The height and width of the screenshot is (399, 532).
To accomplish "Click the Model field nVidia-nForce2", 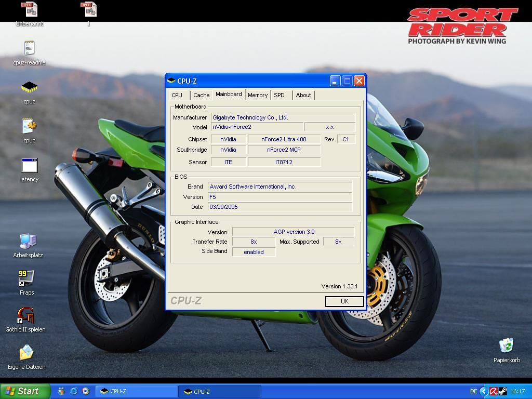I will coord(257,127).
